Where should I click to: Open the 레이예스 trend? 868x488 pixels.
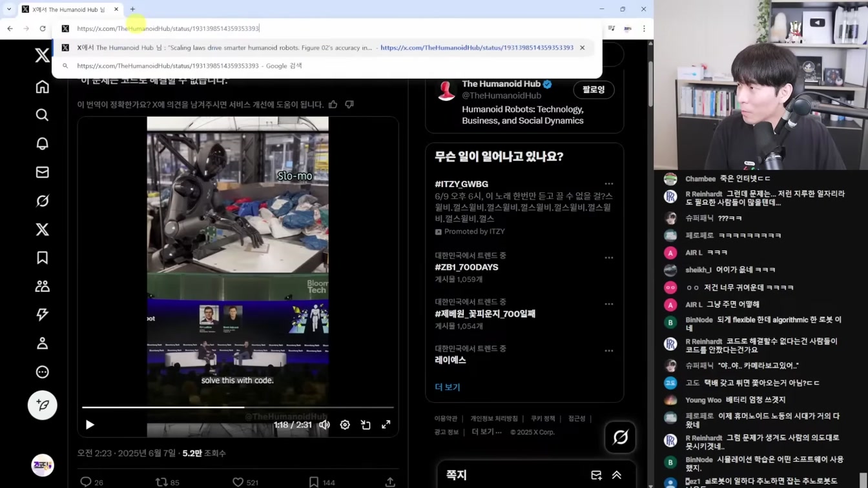(450, 360)
